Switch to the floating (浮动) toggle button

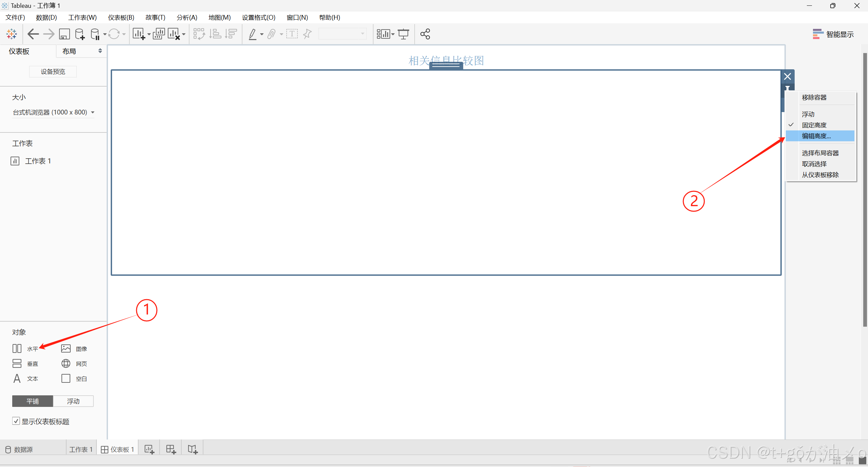[73, 401]
